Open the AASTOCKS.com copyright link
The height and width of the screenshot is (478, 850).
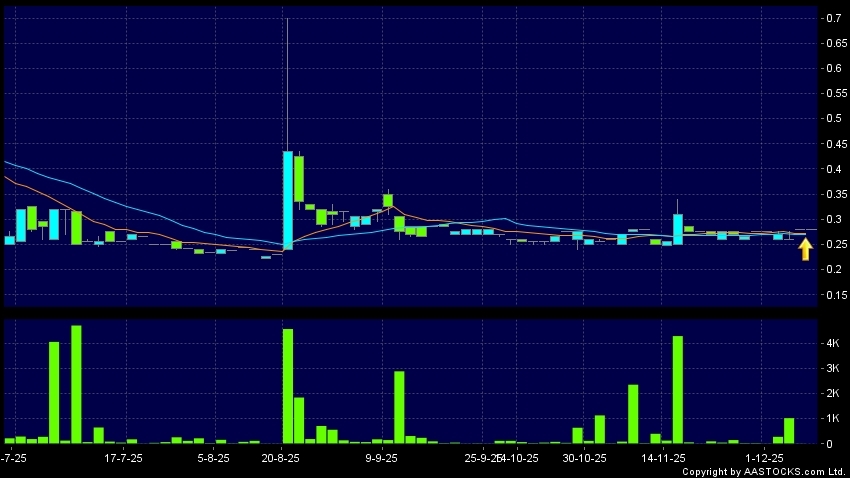point(763,471)
